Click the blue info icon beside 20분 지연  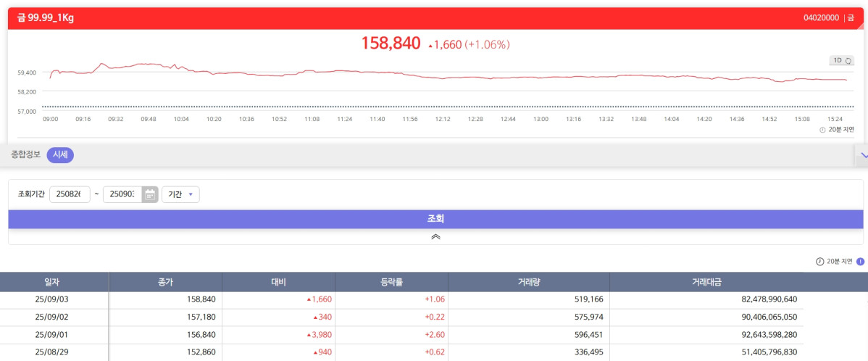860,262
